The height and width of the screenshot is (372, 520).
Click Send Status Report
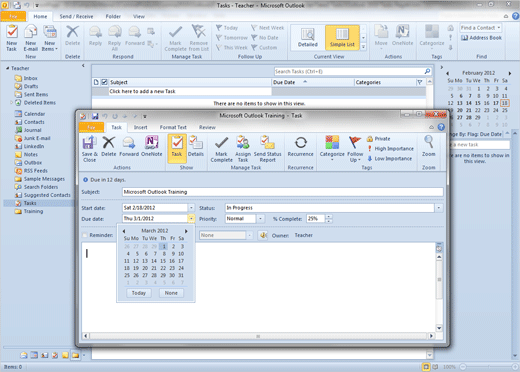pos(267,149)
